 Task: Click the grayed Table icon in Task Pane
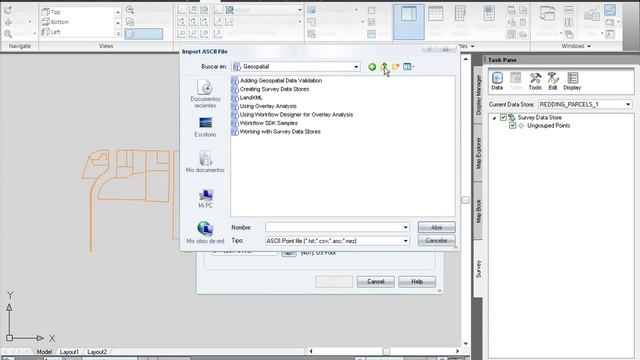click(516, 81)
